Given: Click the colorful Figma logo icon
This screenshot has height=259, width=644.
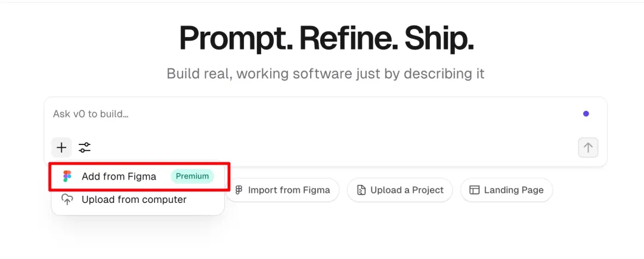Looking at the screenshot, I should [67, 176].
